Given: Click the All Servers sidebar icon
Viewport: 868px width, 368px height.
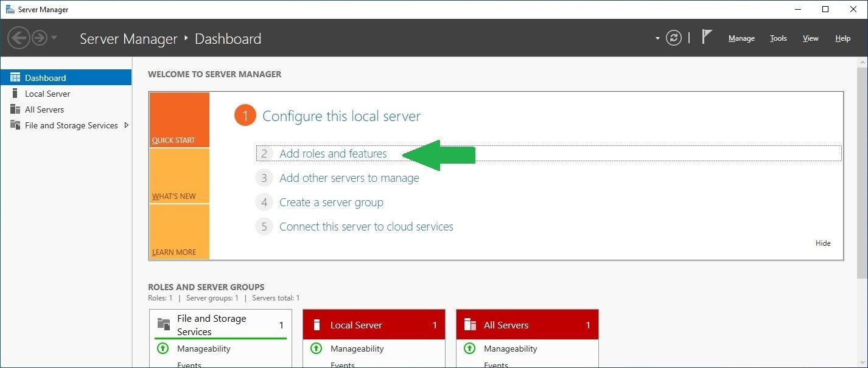Looking at the screenshot, I should [15, 109].
